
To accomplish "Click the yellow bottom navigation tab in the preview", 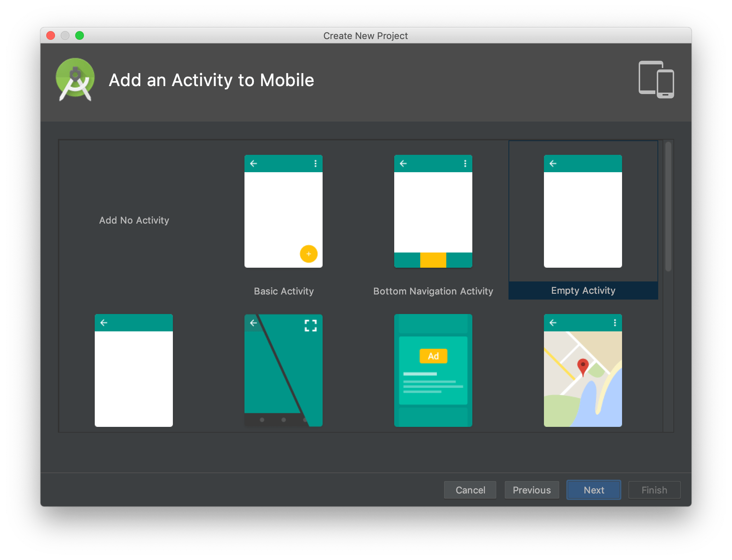I will point(433,260).
